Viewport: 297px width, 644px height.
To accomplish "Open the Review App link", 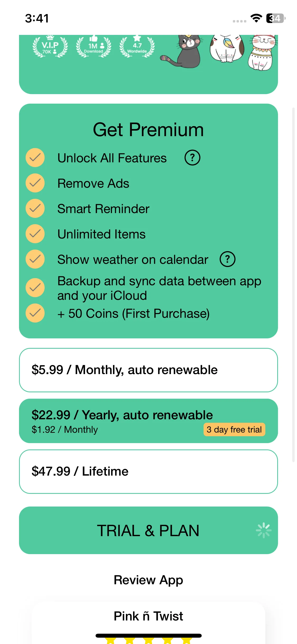I will 148,580.
